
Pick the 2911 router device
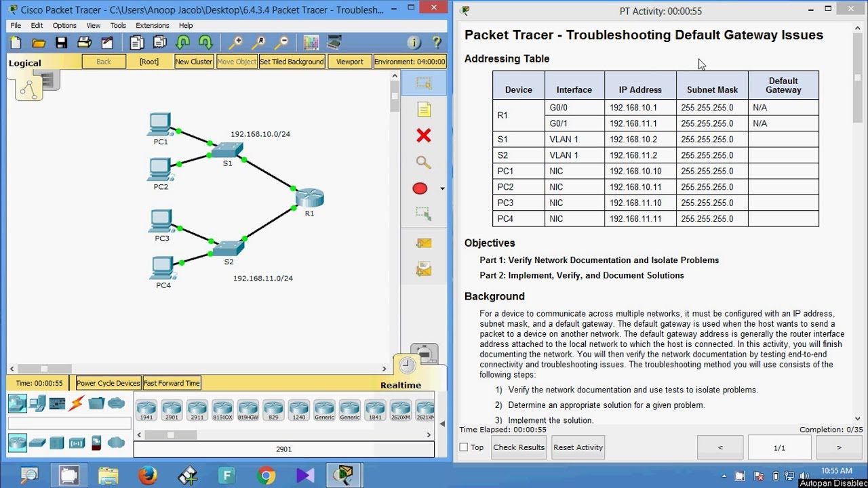(197, 411)
